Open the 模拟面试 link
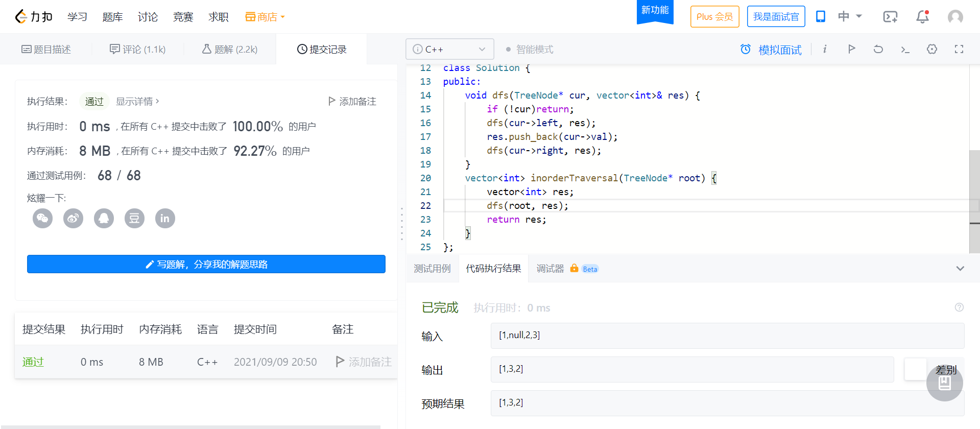Image resolution: width=980 pixels, height=429 pixels. point(780,50)
